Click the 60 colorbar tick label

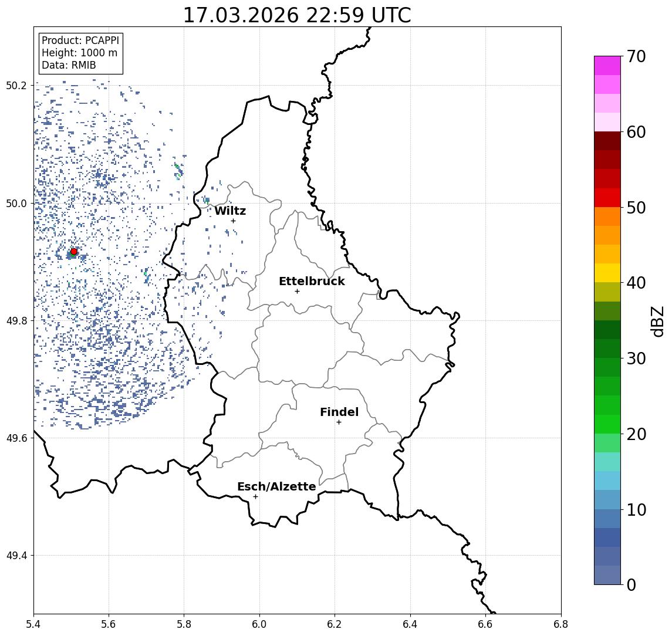point(636,133)
